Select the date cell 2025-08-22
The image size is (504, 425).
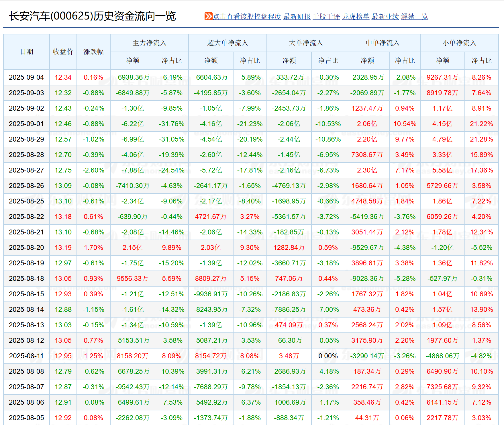(x=26, y=217)
